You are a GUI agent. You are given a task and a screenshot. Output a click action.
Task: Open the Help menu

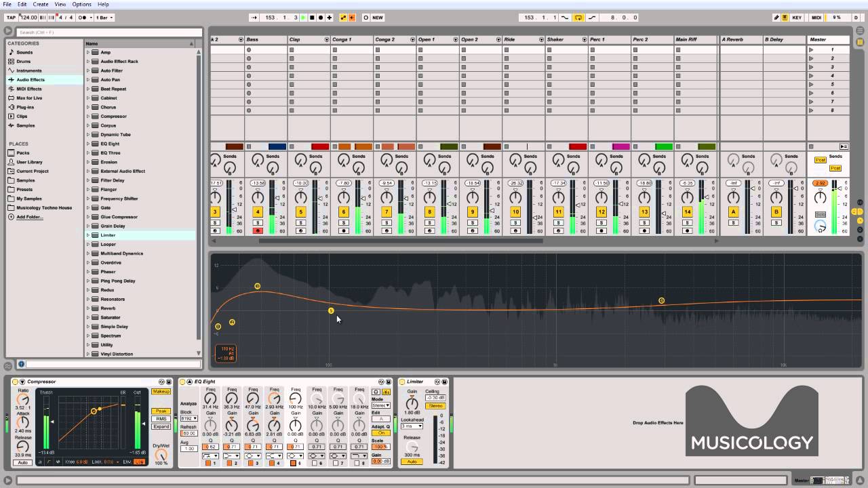tap(103, 4)
